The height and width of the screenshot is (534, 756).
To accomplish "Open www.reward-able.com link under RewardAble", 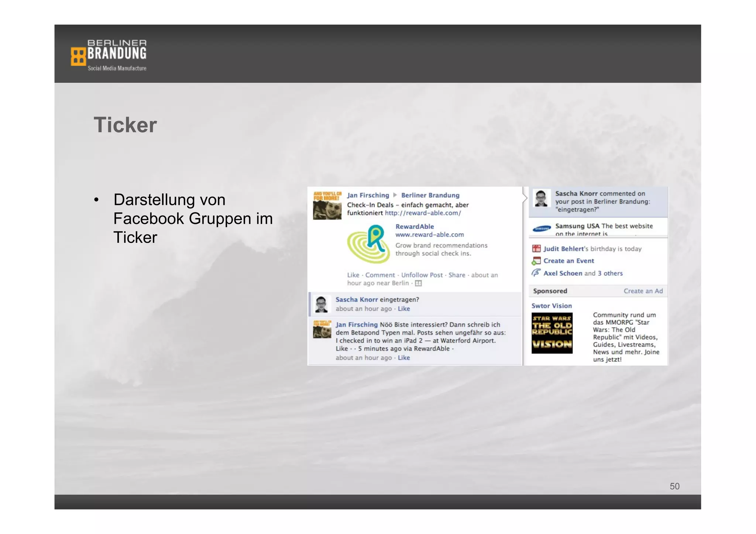I will tap(430, 235).
